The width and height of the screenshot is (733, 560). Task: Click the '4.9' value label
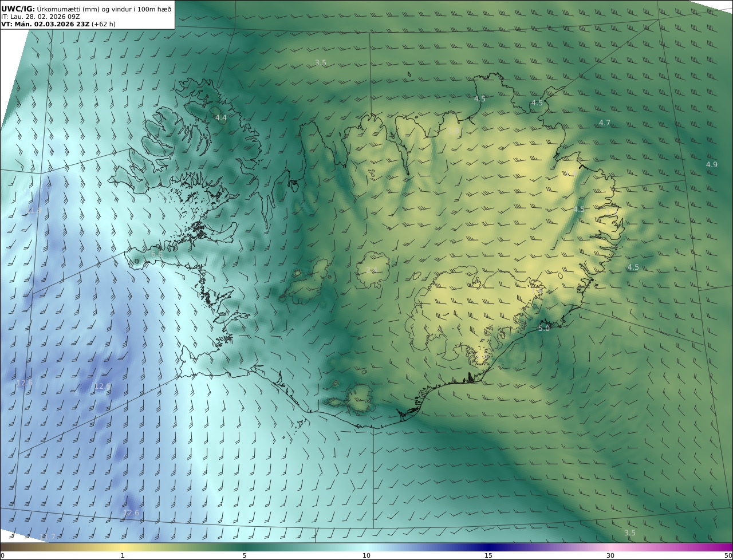pos(712,165)
